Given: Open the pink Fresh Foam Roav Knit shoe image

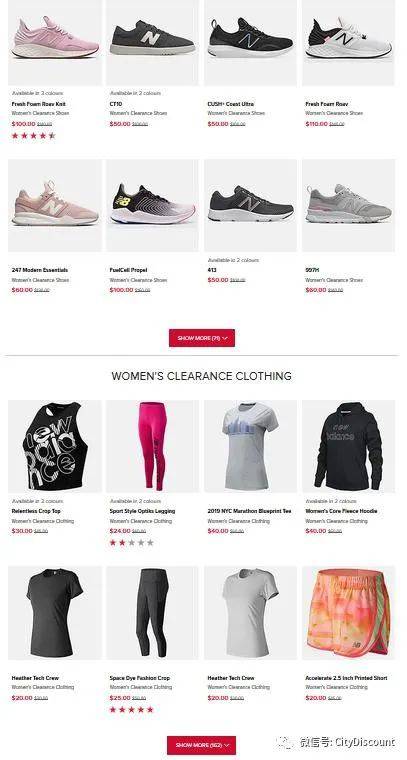Looking at the screenshot, I should tap(55, 43).
